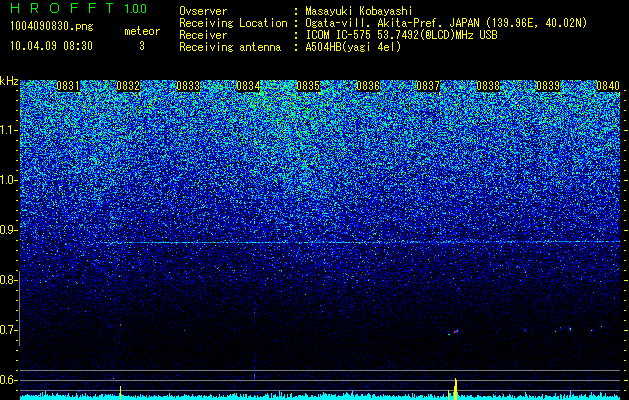The width and height of the screenshot is (629, 400).
Task: Click the tall yellow signal spike near 0837
Action: (455, 389)
